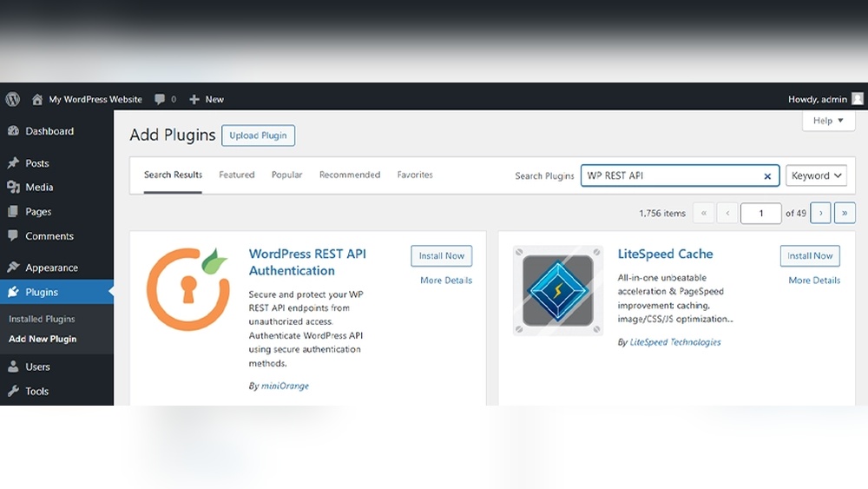The height and width of the screenshot is (489, 868).
Task: Open Appearance menu label
Action: [51, 268]
